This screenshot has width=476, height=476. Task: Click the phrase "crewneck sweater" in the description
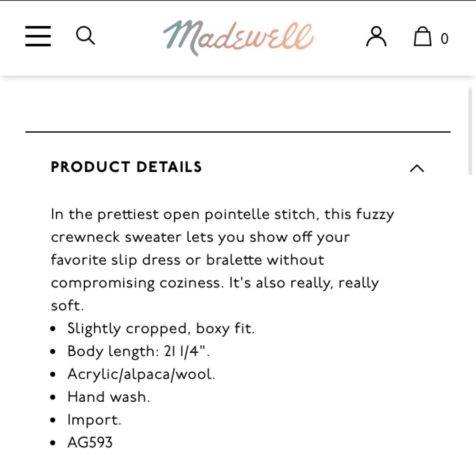(x=116, y=237)
